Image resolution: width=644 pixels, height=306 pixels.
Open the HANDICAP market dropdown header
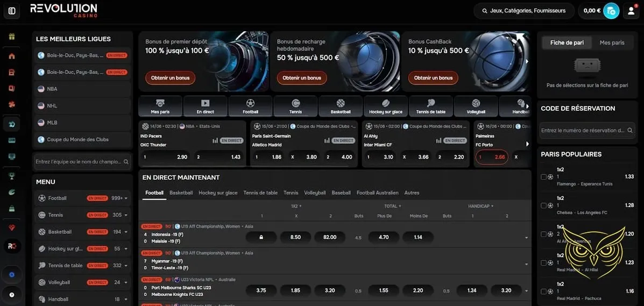point(481,206)
